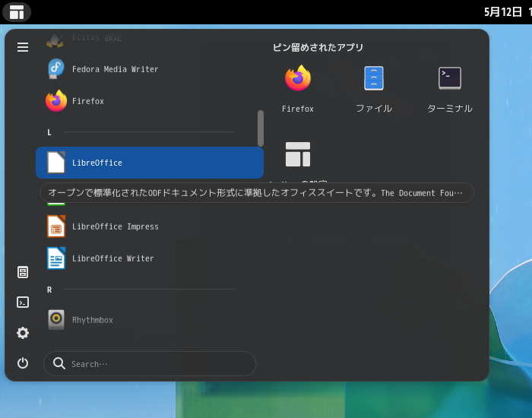Screen dimensions: 532x418
Task: Open system settings gear in sidebar
Action: click(x=23, y=333)
